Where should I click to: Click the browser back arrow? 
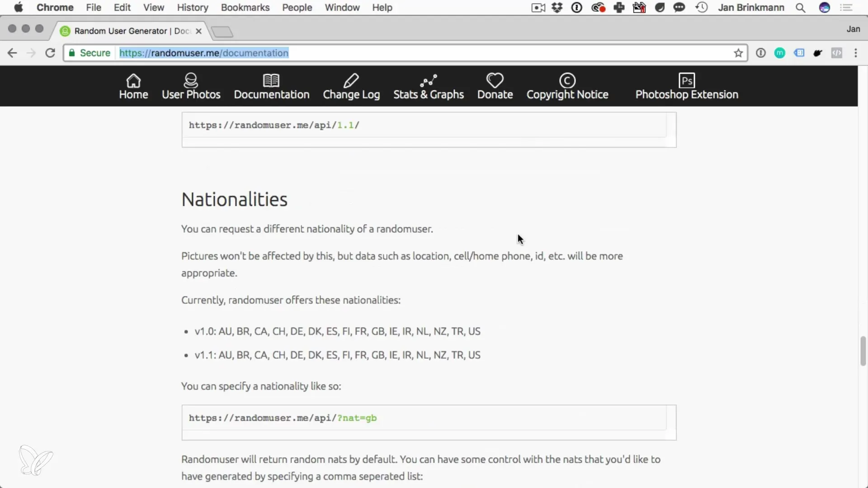(12, 53)
